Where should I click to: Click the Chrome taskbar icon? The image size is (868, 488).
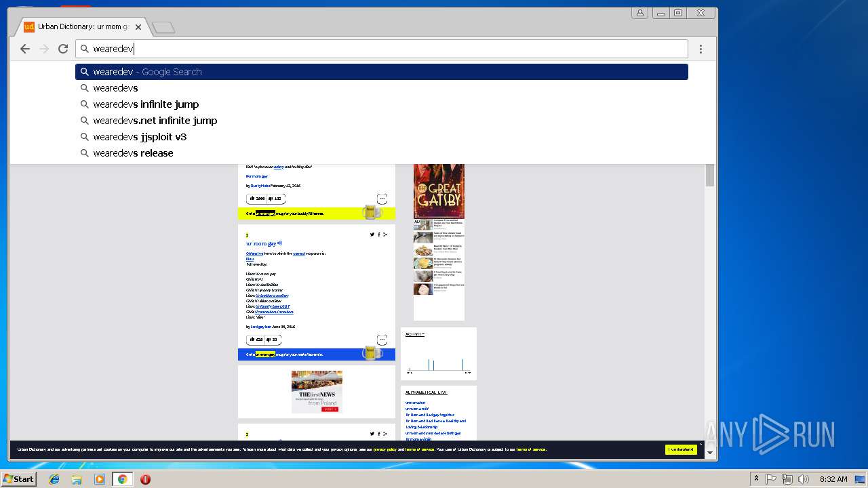tap(122, 479)
